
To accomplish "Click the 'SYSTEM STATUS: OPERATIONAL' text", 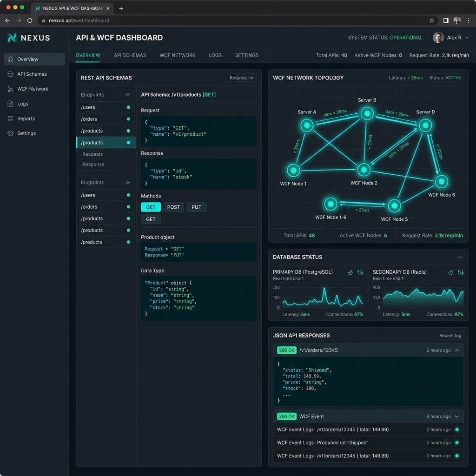I will click(x=385, y=38).
